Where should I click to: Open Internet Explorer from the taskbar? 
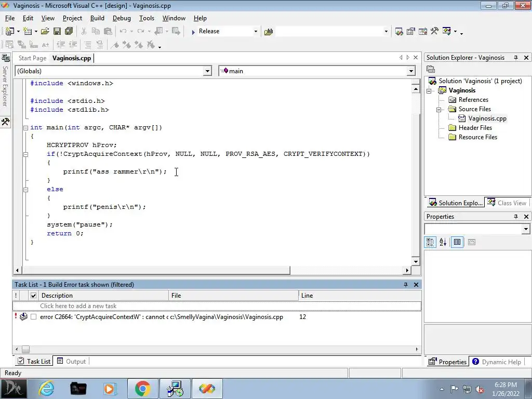pyautogui.click(x=46, y=389)
